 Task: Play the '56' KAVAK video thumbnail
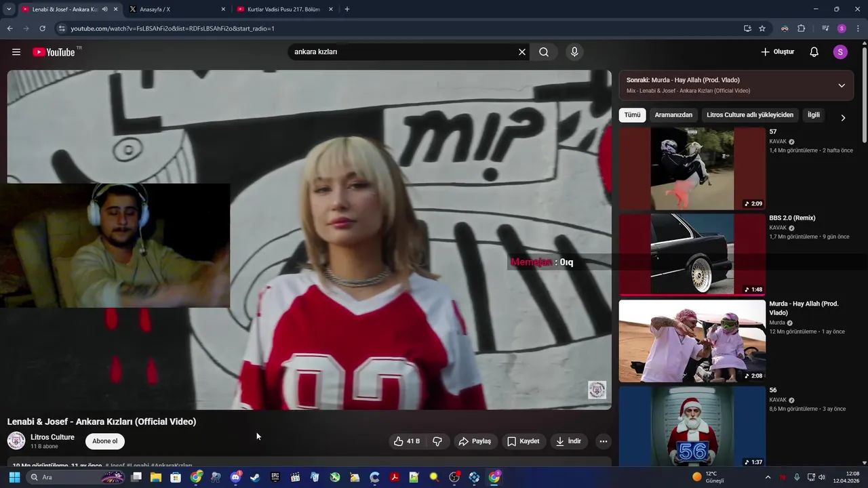[692, 427]
